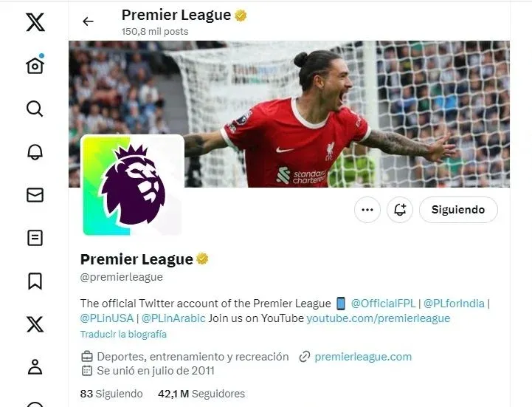Toggle the Siguiendo follow button
This screenshot has height=407, width=532.
pyautogui.click(x=458, y=210)
